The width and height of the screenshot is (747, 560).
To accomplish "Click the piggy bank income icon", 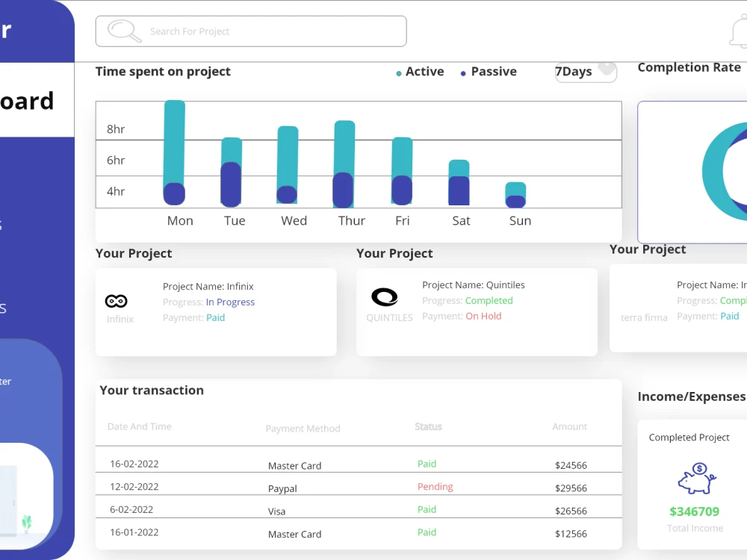I will (x=697, y=478).
